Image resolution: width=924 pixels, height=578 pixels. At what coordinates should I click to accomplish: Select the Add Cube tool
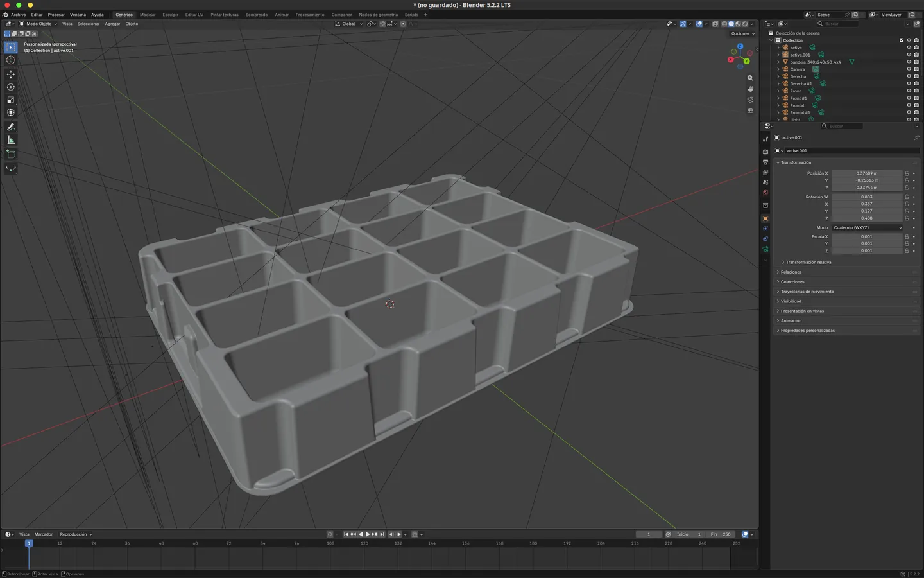11,154
